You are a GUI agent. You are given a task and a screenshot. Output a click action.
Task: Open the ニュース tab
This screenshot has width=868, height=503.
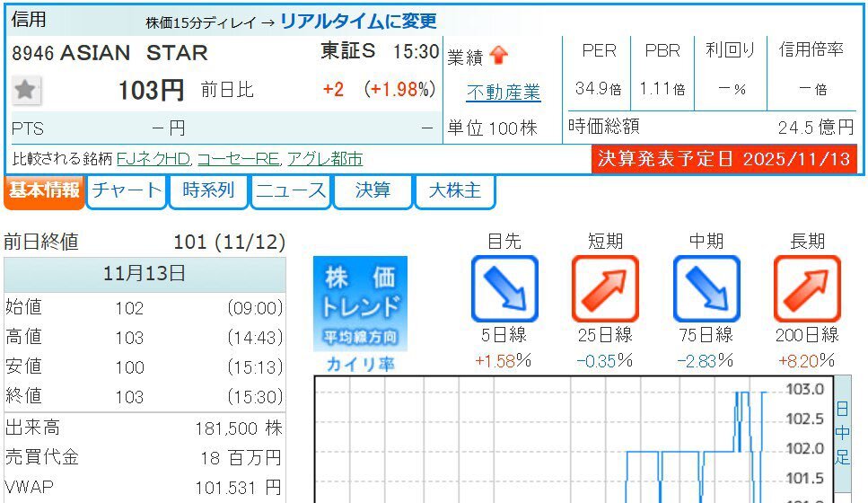[291, 191]
